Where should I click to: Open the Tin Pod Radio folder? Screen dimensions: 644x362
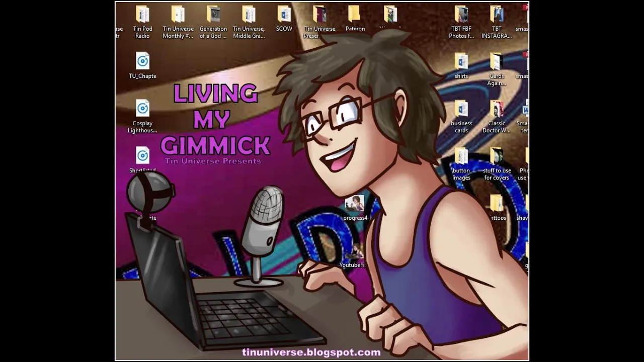tap(142, 23)
